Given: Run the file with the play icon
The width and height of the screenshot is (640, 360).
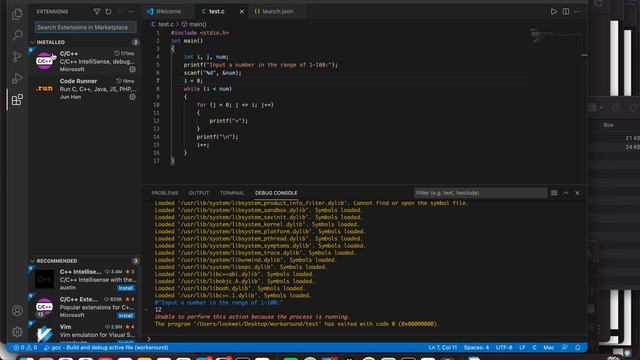Looking at the screenshot, I should click(x=553, y=11).
